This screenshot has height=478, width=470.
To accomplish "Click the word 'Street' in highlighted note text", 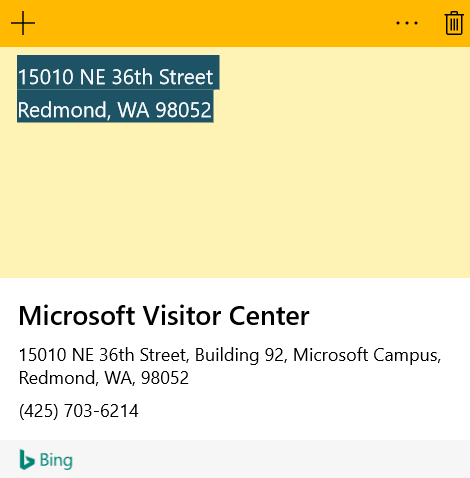I will pyautogui.click(x=186, y=77).
